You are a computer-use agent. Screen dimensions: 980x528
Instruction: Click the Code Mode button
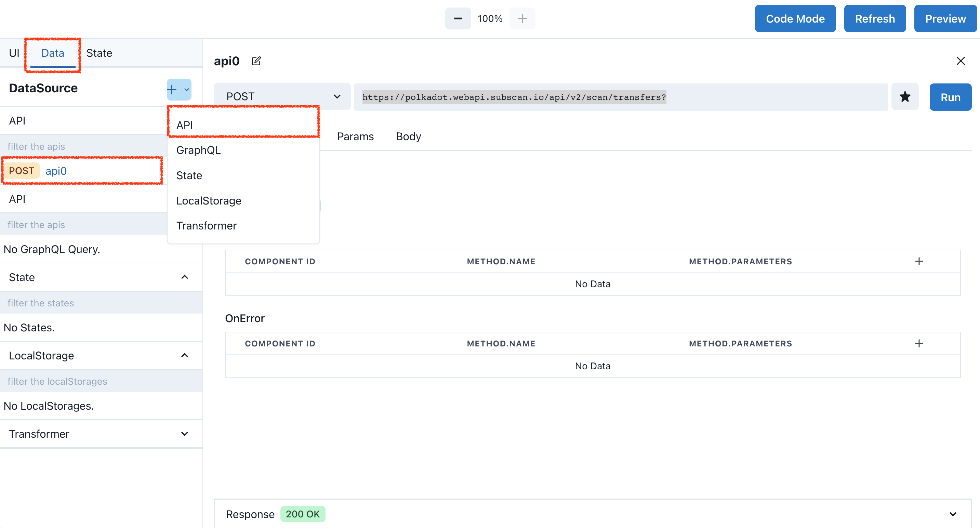(x=795, y=19)
